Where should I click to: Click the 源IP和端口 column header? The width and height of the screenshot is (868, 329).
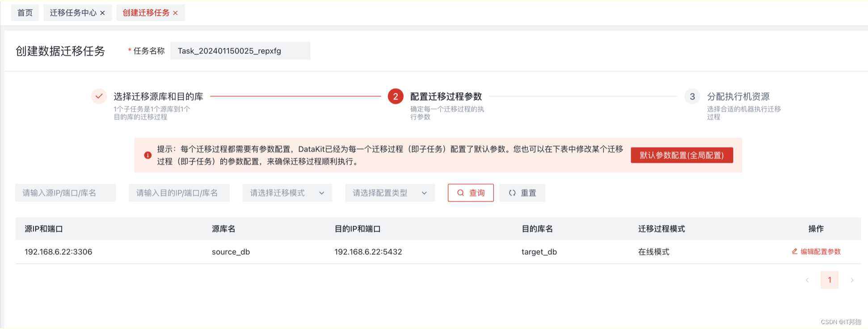(44, 229)
